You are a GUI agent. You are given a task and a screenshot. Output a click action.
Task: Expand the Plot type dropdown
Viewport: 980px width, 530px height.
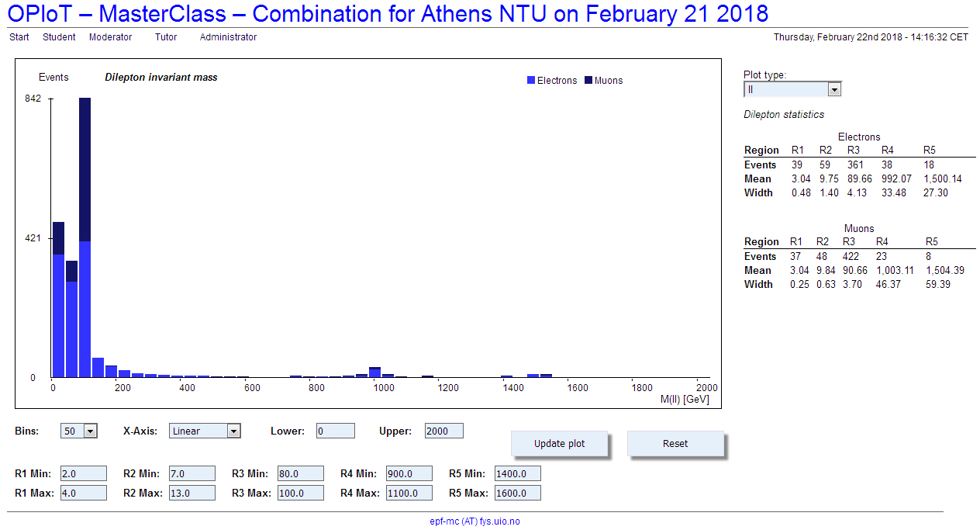click(x=792, y=89)
